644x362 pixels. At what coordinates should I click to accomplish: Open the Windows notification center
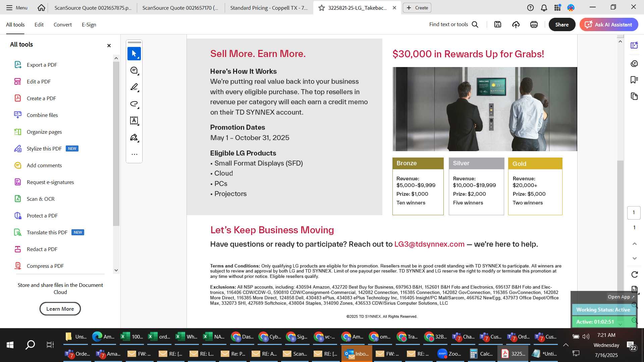pos(631,346)
